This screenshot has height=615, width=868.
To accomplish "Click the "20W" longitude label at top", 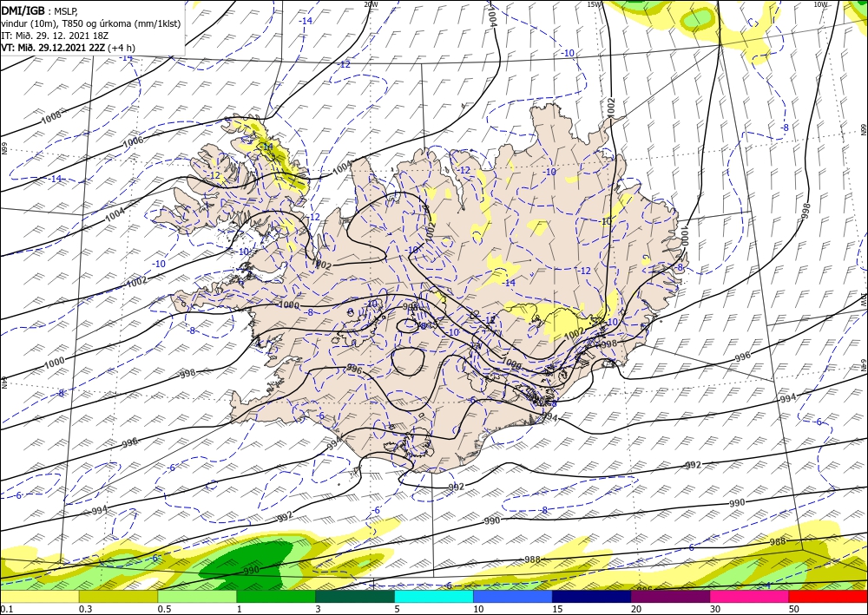I will coord(372,4).
